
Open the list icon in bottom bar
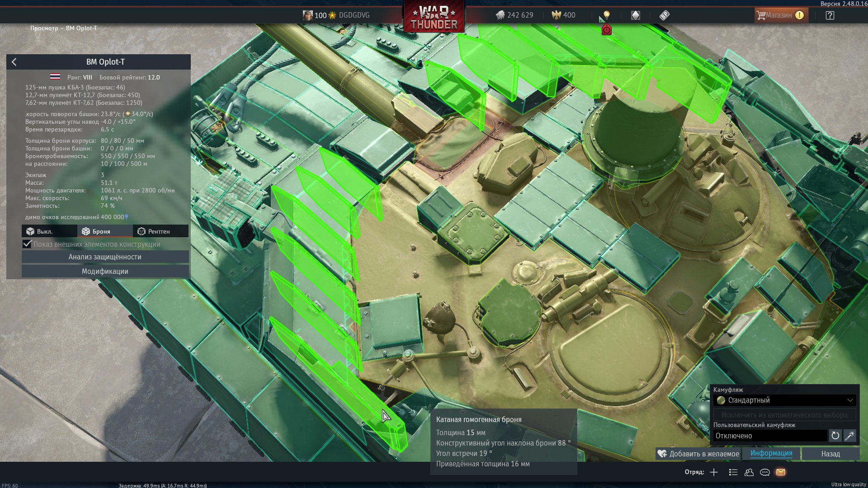pos(733,472)
